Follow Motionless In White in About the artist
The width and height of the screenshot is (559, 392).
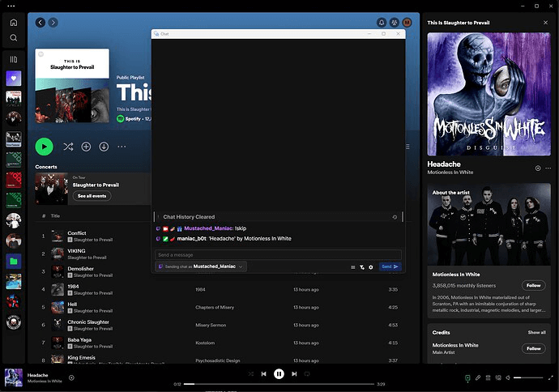pos(534,285)
